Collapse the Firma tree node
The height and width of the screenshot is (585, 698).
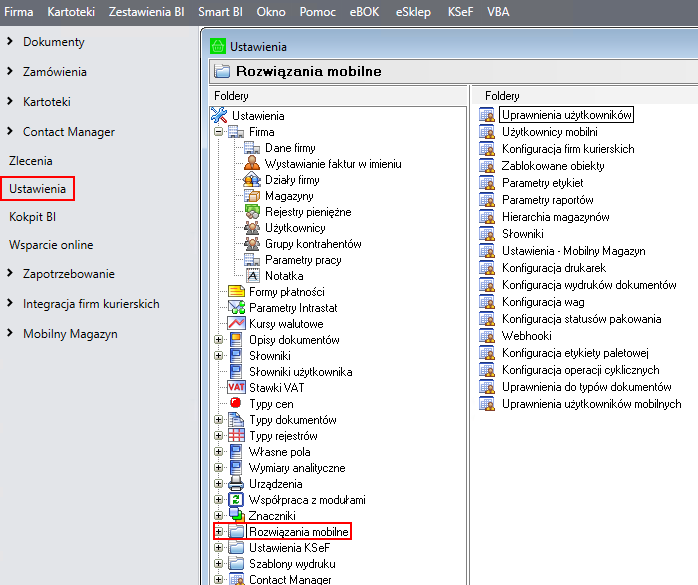click(219, 132)
